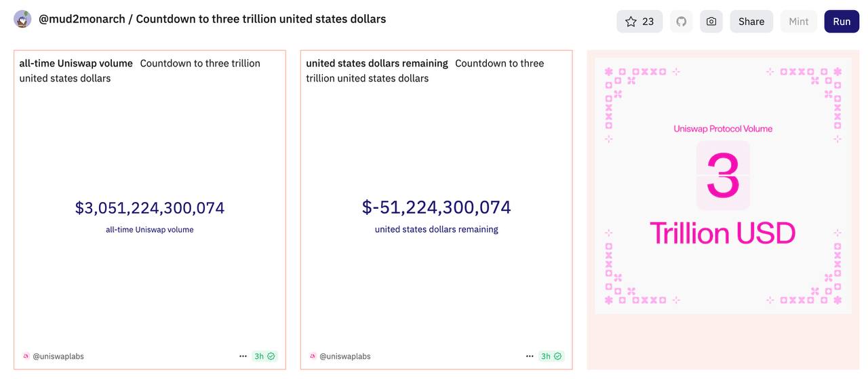Open three-dots menu on all-time volume widget
The height and width of the screenshot is (379, 868).
click(243, 356)
